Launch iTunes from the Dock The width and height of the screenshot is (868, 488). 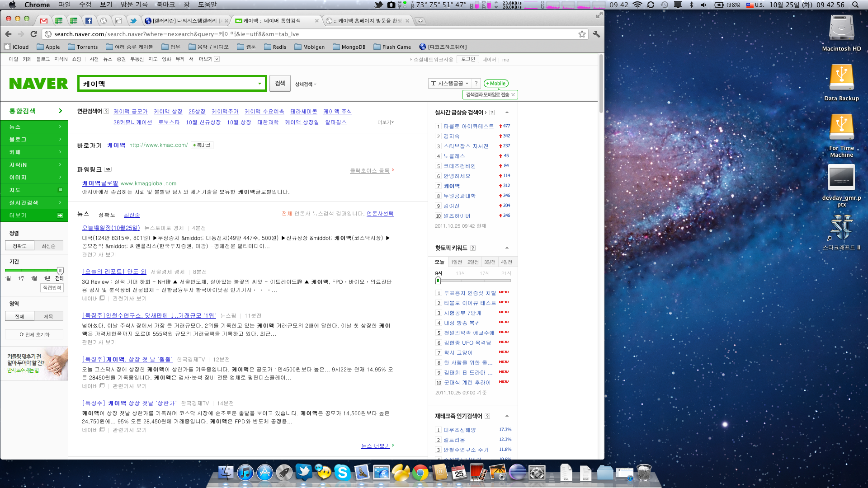245,473
